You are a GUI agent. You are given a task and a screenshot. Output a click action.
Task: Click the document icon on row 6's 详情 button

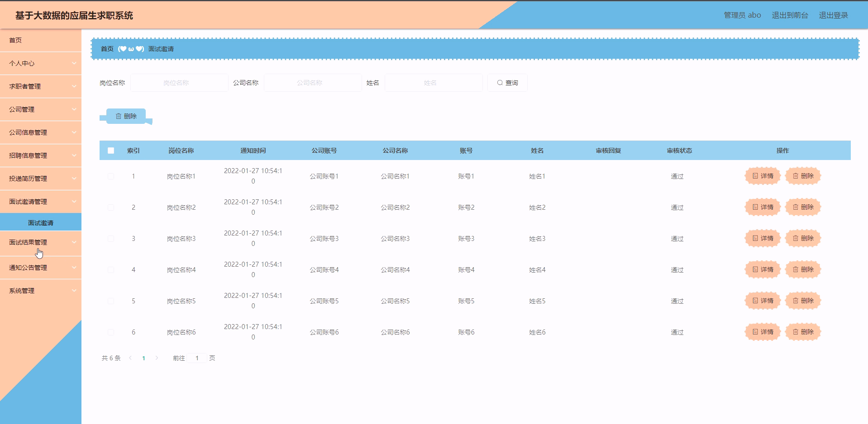tap(754, 331)
